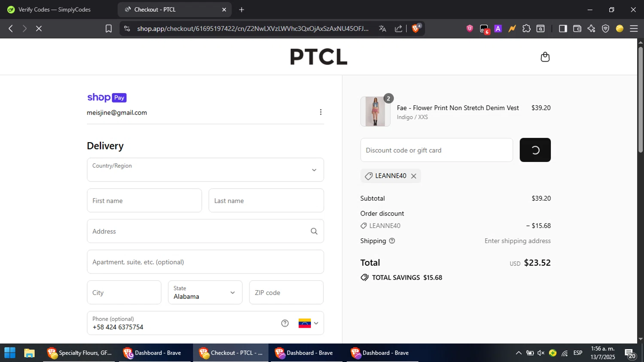Open the phone number help icon
Viewport: 644px width, 362px height.
(285, 323)
